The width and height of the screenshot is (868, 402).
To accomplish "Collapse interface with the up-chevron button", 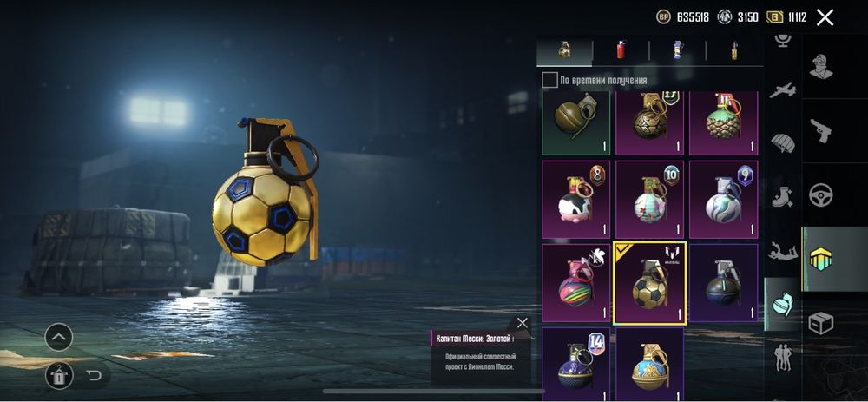I will coord(59,337).
